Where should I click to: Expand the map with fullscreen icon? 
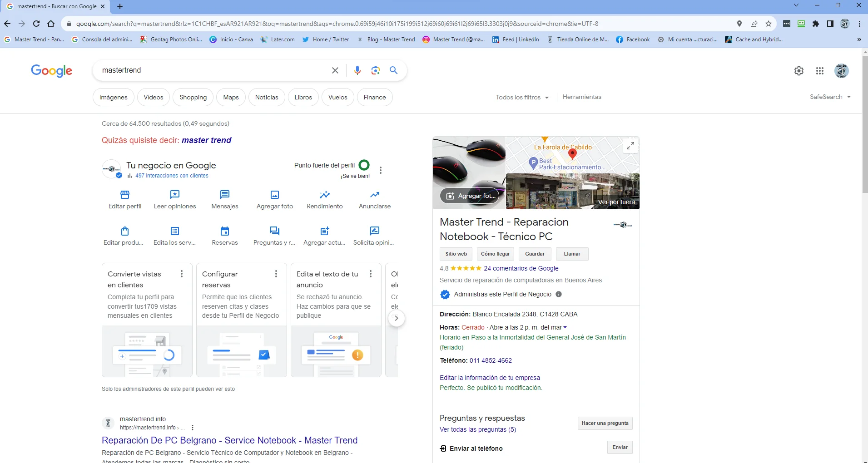point(630,146)
